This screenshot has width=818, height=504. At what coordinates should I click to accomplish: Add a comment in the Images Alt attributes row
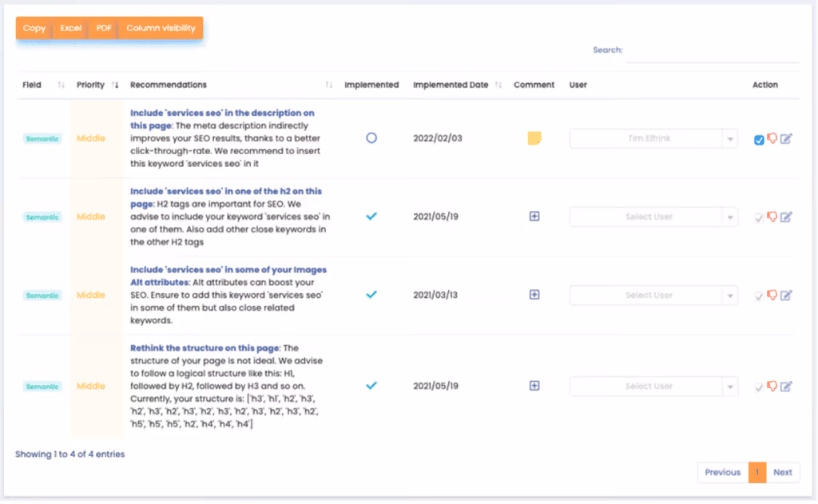point(534,295)
